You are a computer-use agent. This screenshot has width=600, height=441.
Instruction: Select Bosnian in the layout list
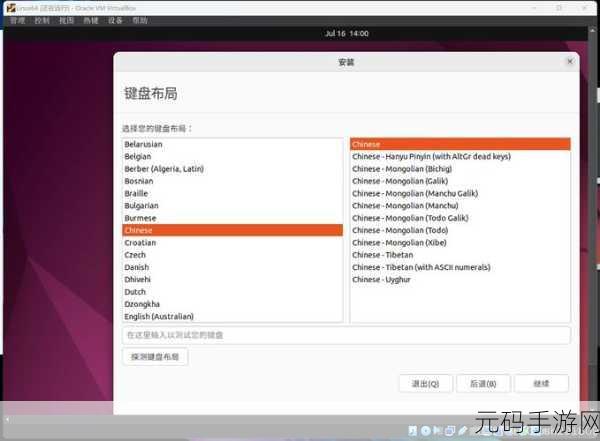232,181
